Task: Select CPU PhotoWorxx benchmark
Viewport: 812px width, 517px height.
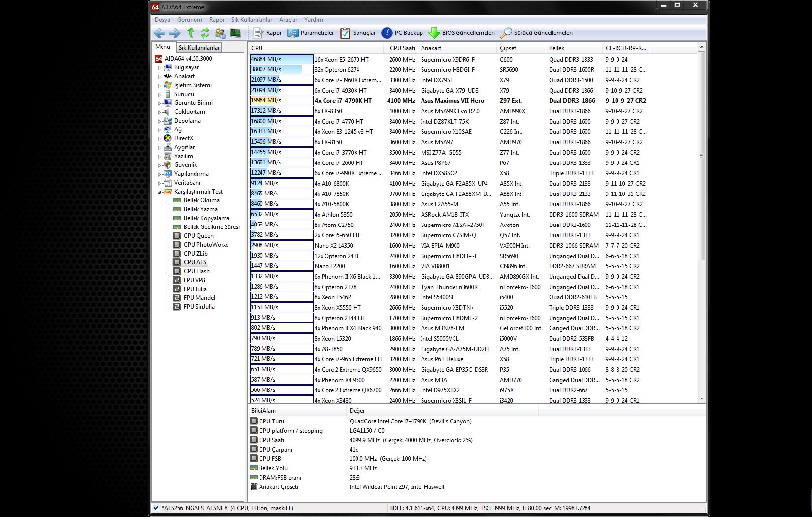Action: pos(206,245)
